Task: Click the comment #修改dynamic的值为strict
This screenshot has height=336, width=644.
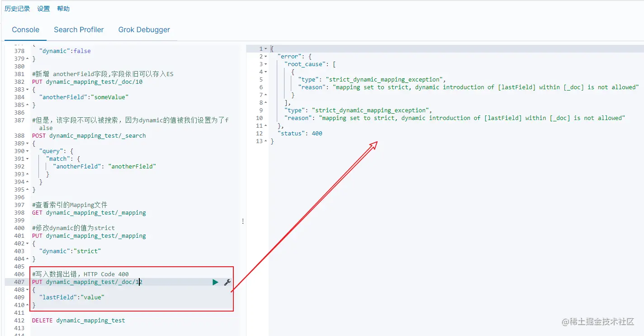Action: pyautogui.click(x=73, y=228)
